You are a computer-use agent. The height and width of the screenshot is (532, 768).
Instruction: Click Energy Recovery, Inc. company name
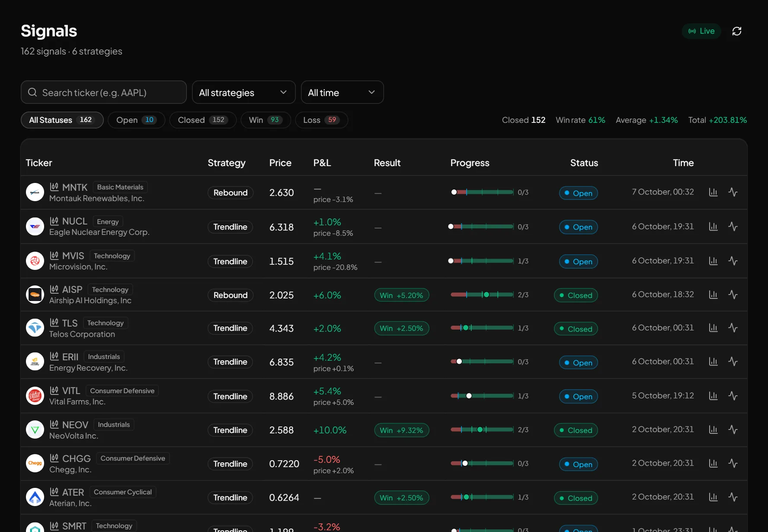pyautogui.click(x=88, y=368)
